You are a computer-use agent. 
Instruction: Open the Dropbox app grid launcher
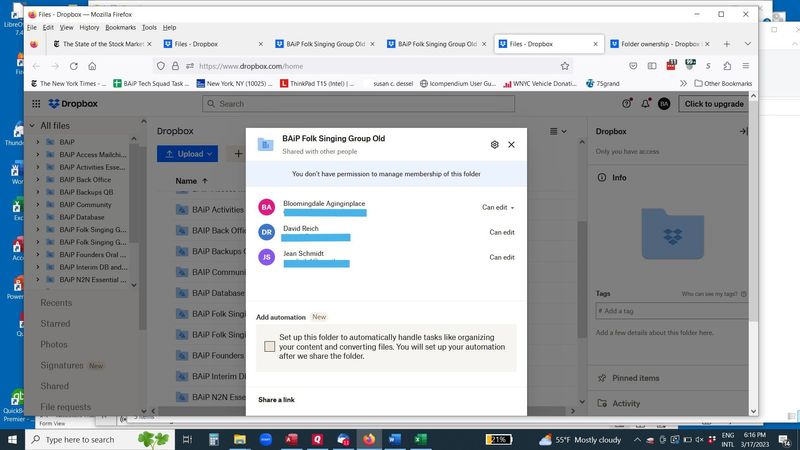point(37,103)
